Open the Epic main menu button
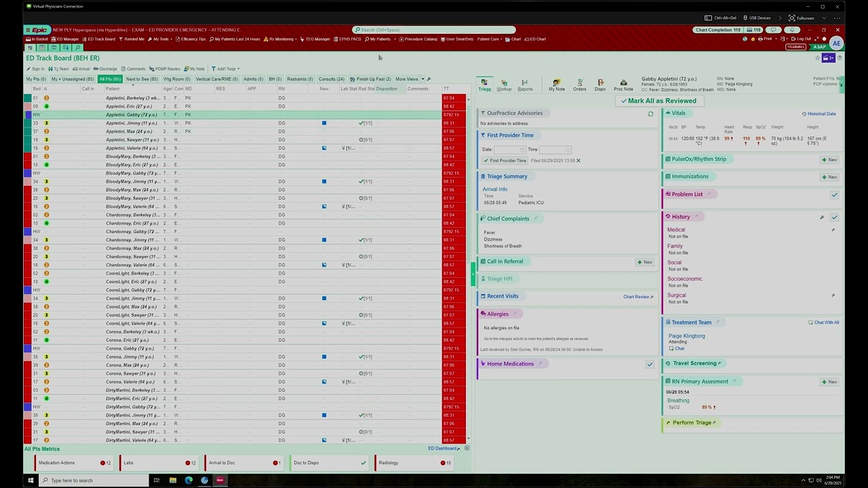 click(37, 30)
